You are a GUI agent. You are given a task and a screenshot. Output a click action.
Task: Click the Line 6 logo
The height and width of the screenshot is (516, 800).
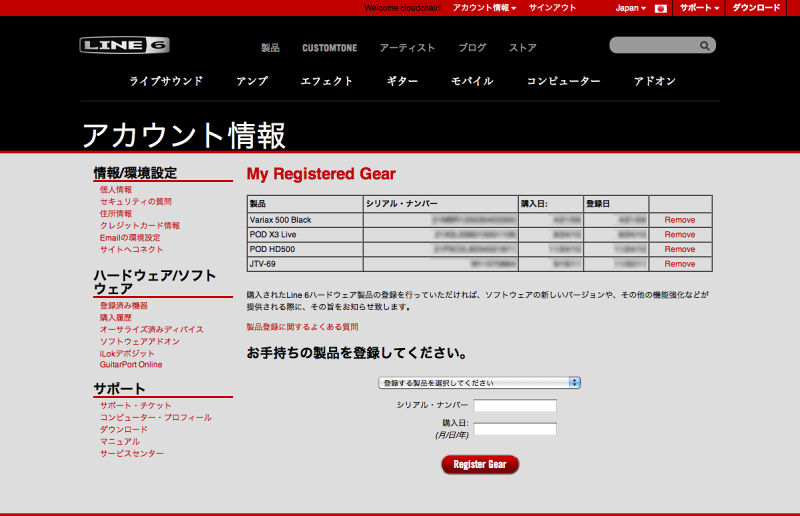click(x=124, y=45)
